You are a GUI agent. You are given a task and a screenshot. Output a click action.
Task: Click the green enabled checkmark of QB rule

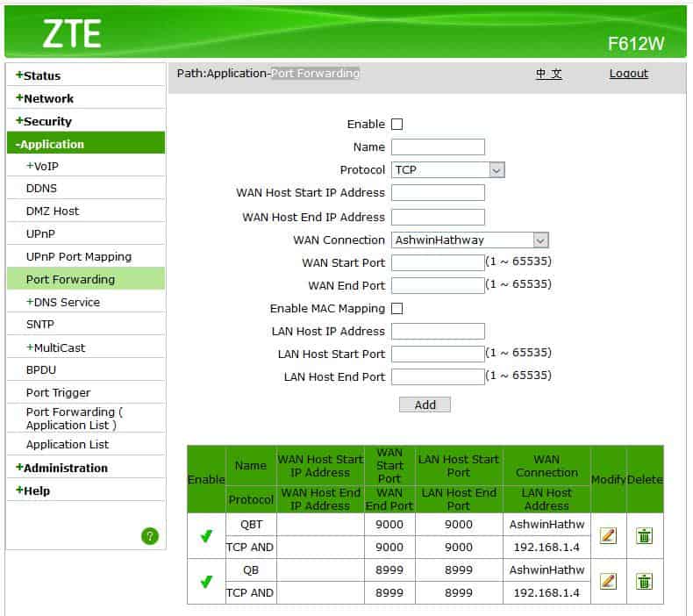point(206,582)
